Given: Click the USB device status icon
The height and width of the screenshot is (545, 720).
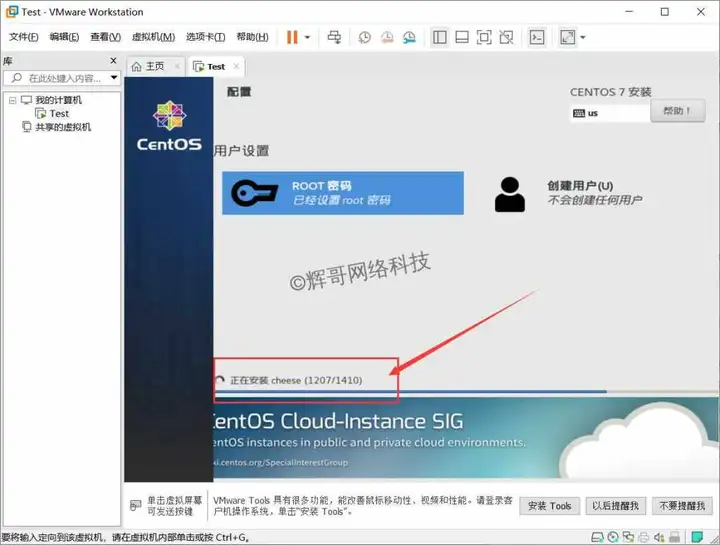Looking at the screenshot, I should tap(675, 537).
